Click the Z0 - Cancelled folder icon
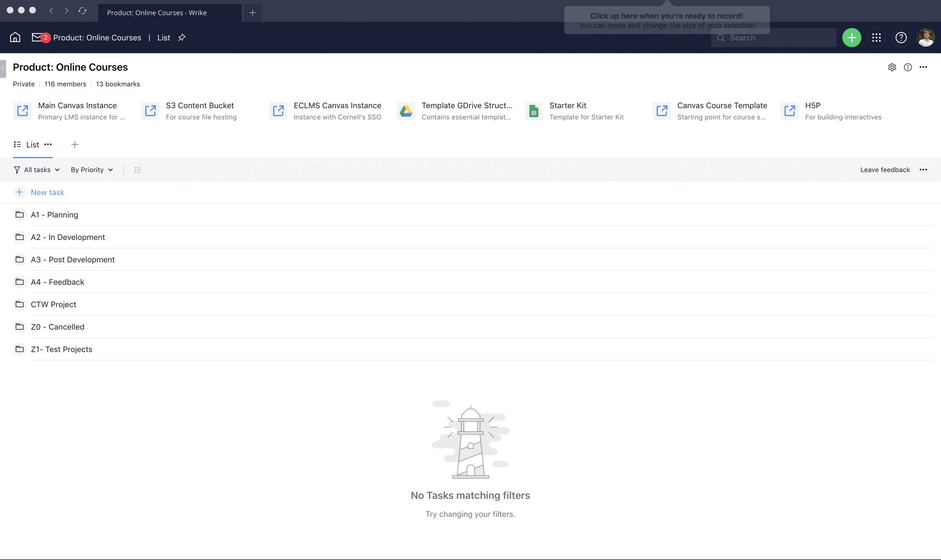Screen dimensions: 941x560 pyautogui.click(x=20, y=327)
